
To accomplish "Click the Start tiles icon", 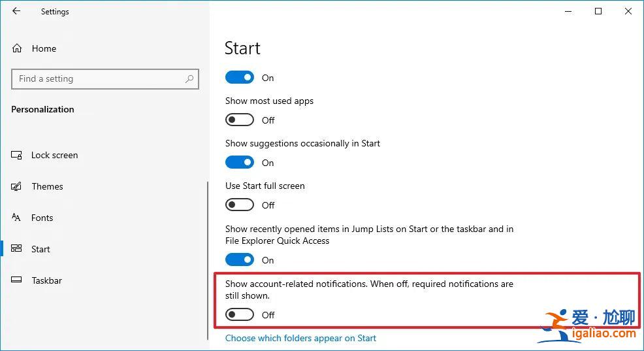I will tap(17, 249).
